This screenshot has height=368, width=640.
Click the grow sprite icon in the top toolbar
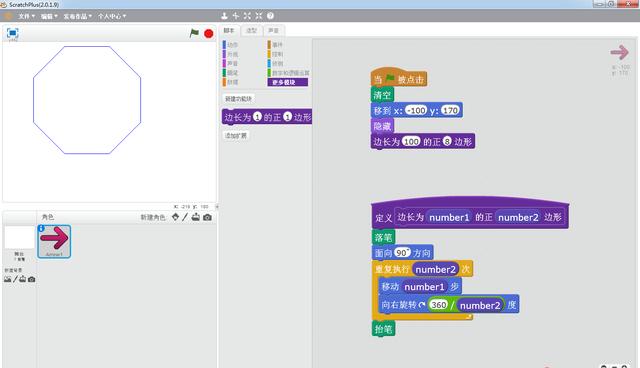(x=247, y=16)
